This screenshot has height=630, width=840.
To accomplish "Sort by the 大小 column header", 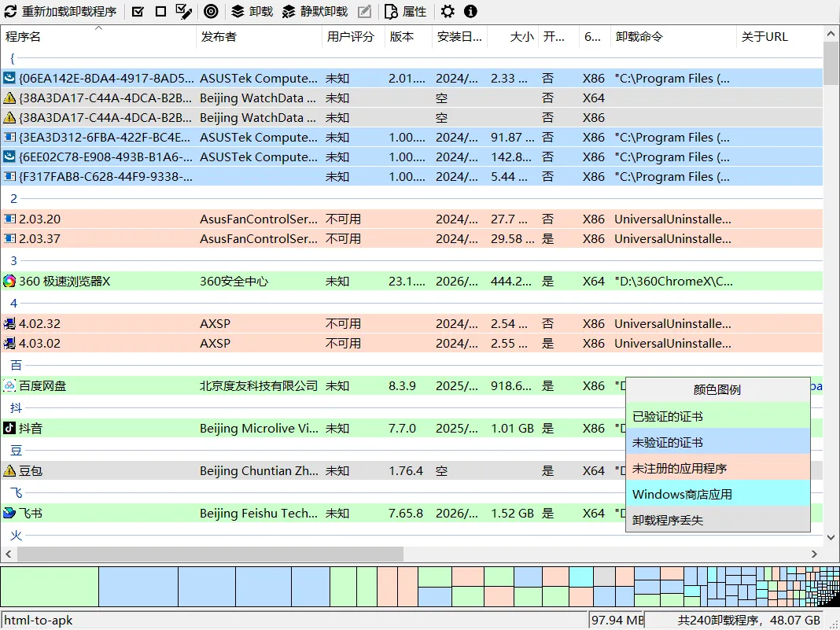I will point(513,36).
